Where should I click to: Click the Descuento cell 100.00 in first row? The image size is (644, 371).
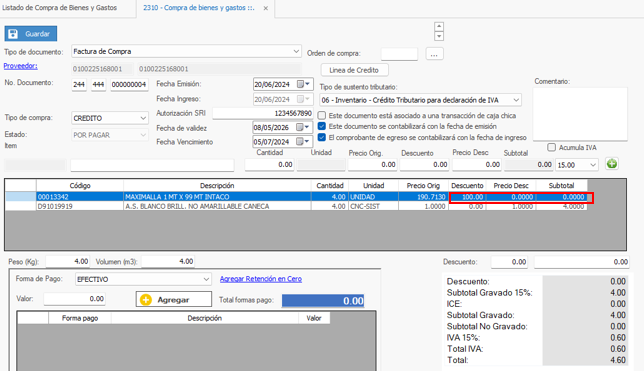tap(467, 197)
